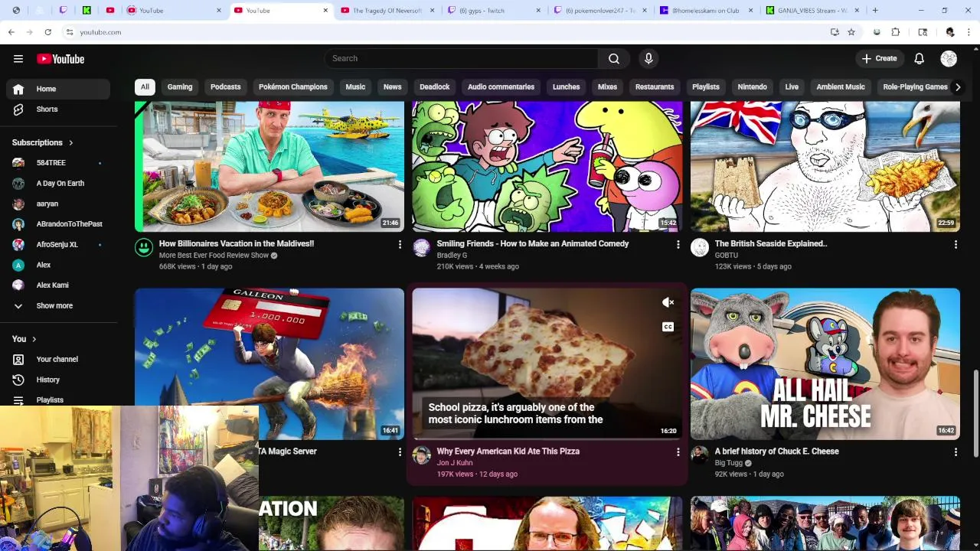The image size is (980, 551).
Task: Toggle captions on pizza video preview
Action: coord(668,327)
